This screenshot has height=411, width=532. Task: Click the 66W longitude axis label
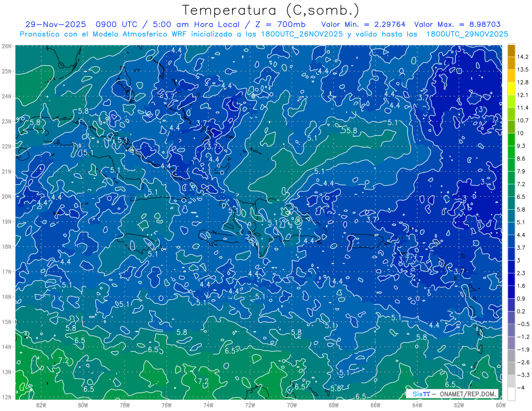376,404
